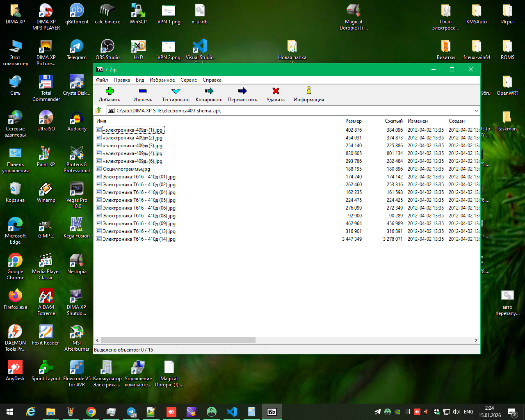Viewport: 525px width, 420px height.
Task: Select Электроника Т616 - 410д (14).jpg file
Action: [139, 239]
